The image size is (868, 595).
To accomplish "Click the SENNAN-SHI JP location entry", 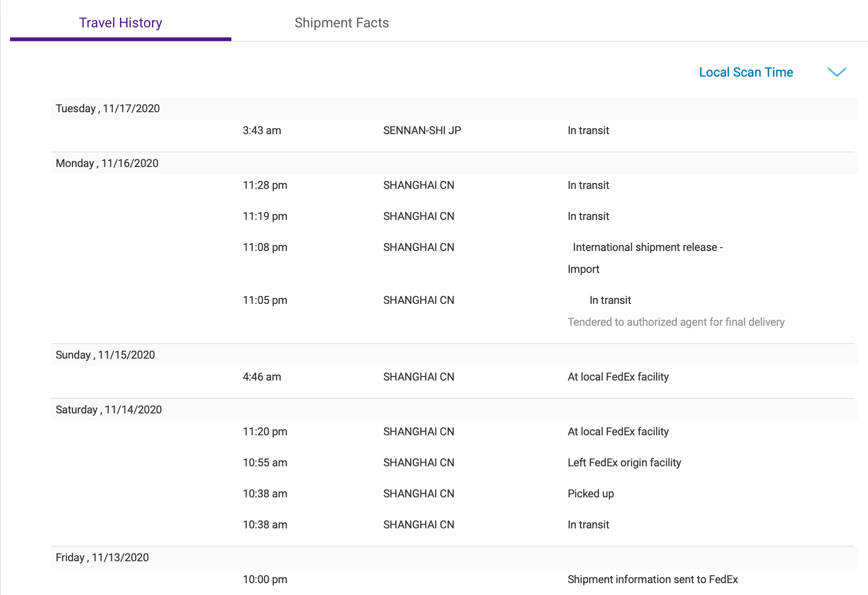I will point(422,130).
